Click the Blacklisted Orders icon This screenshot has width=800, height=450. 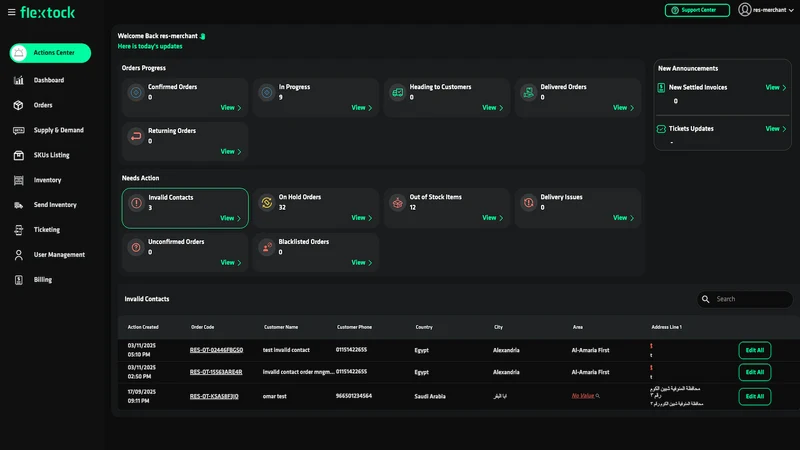point(266,247)
